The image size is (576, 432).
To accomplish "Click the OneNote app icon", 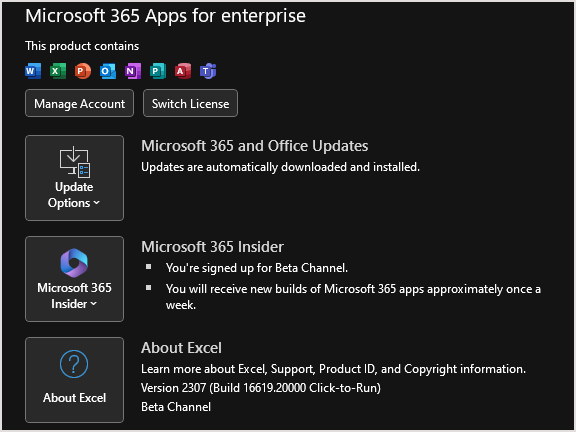I will click(x=133, y=71).
